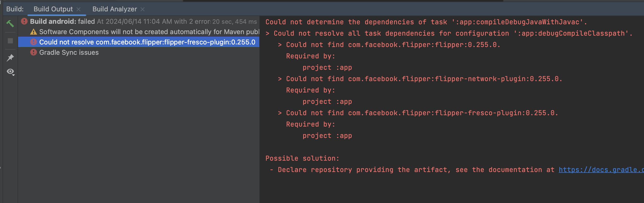The image size is (644, 203).
Task: Close the Build Output tab
Action: (79, 9)
